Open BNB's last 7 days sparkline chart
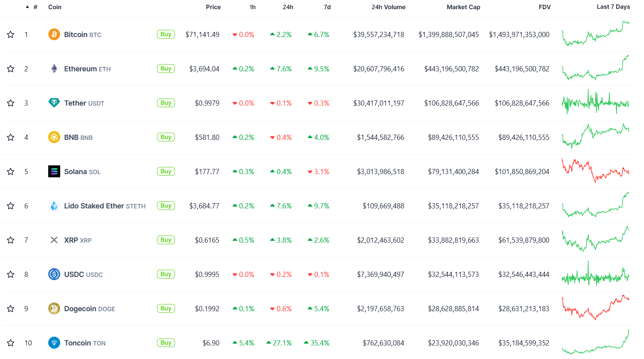The height and width of the screenshot is (359, 644). [x=595, y=136]
